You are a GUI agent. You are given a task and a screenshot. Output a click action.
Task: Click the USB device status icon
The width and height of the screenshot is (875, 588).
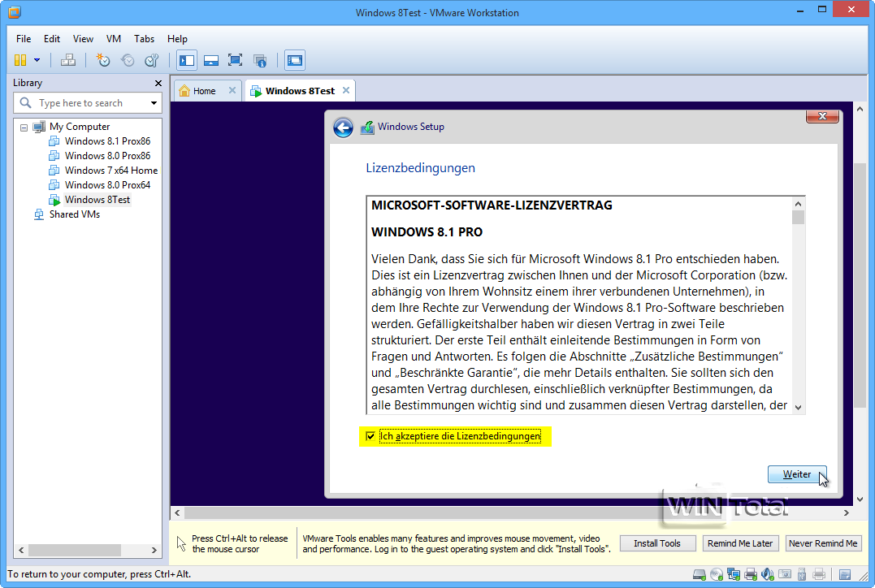coord(802,574)
